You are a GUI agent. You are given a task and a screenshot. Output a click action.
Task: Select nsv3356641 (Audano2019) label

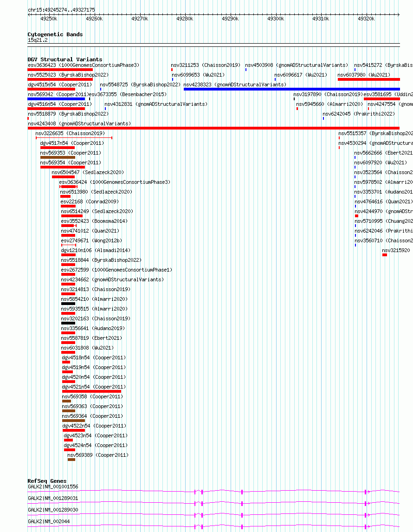[93, 328]
